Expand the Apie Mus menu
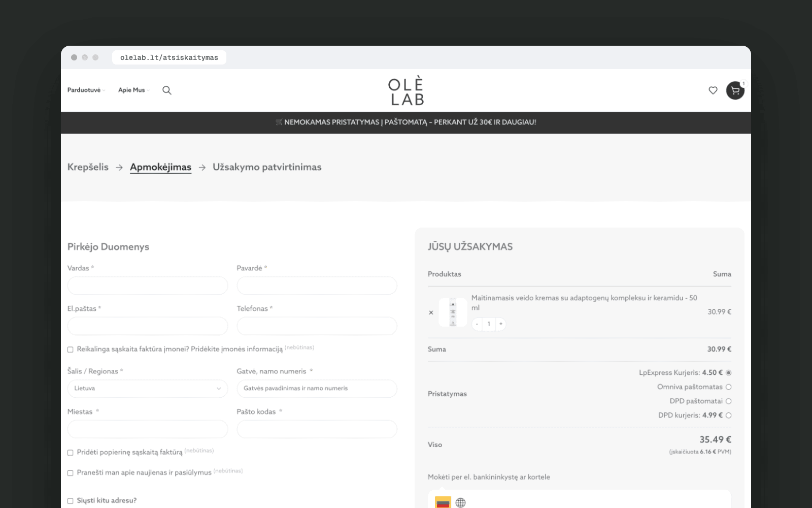The height and width of the screenshot is (508, 812). tap(133, 90)
